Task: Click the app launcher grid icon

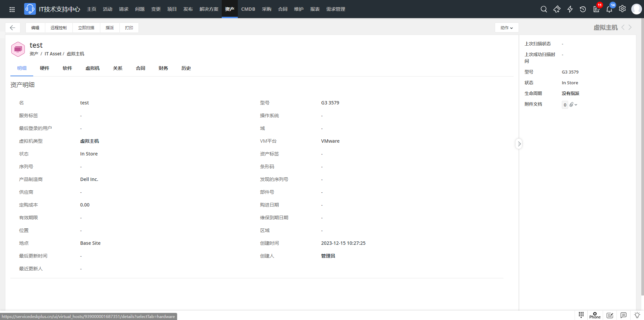Action: (x=12, y=9)
